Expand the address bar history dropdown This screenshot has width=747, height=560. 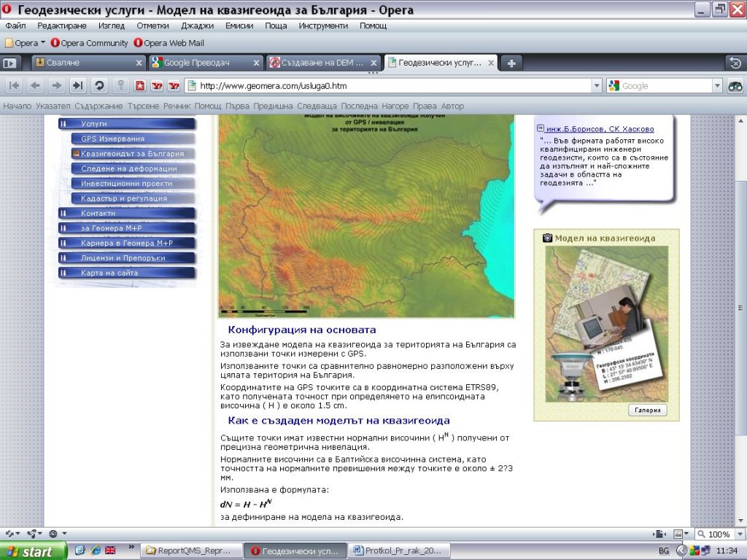(x=597, y=86)
